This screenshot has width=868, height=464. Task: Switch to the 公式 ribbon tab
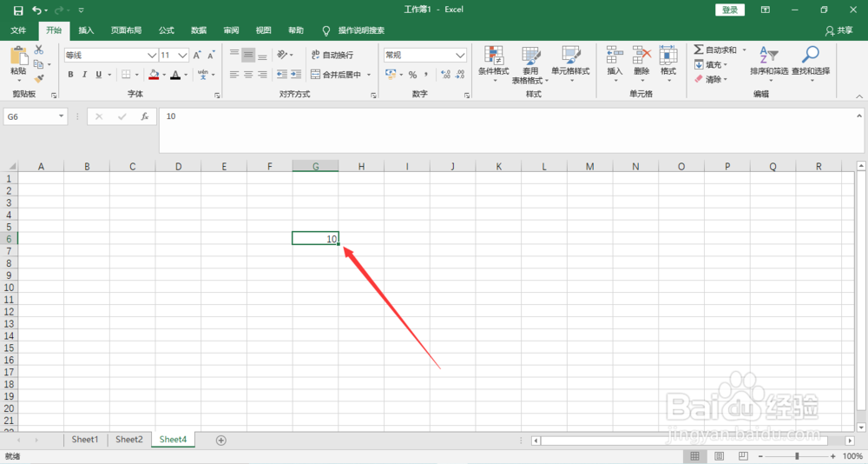pos(166,30)
